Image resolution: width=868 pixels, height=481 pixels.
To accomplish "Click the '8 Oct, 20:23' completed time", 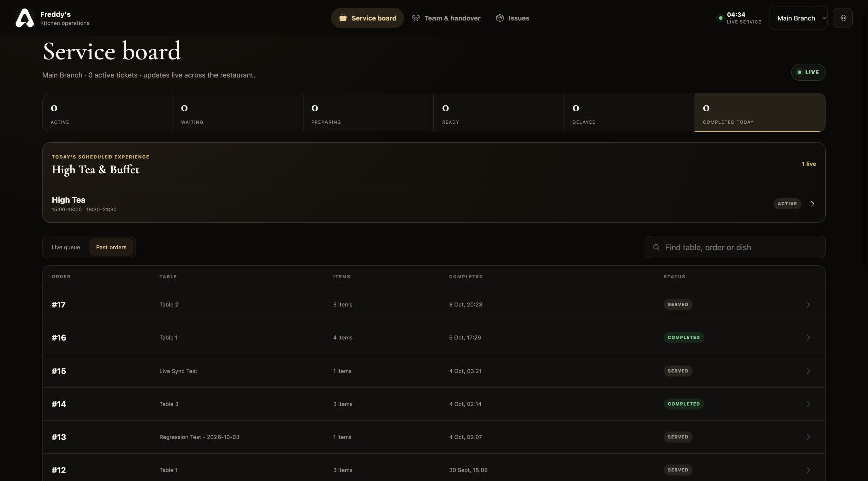I will tap(466, 305).
